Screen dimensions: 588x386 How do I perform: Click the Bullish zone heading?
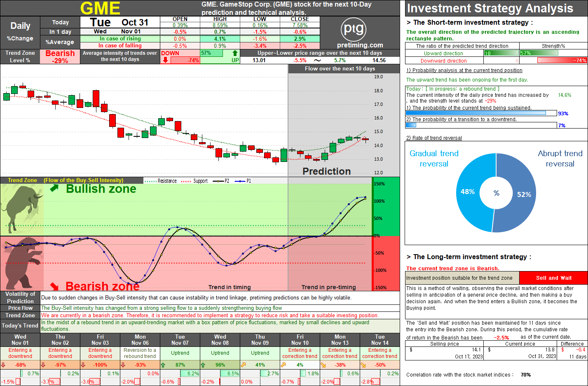coord(101,189)
